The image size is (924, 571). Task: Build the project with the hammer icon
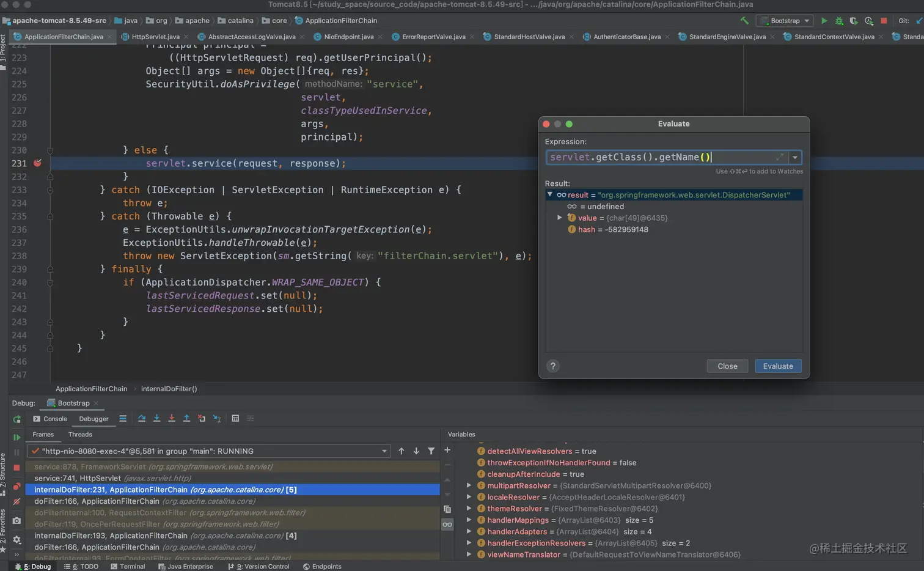click(x=744, y=21)
